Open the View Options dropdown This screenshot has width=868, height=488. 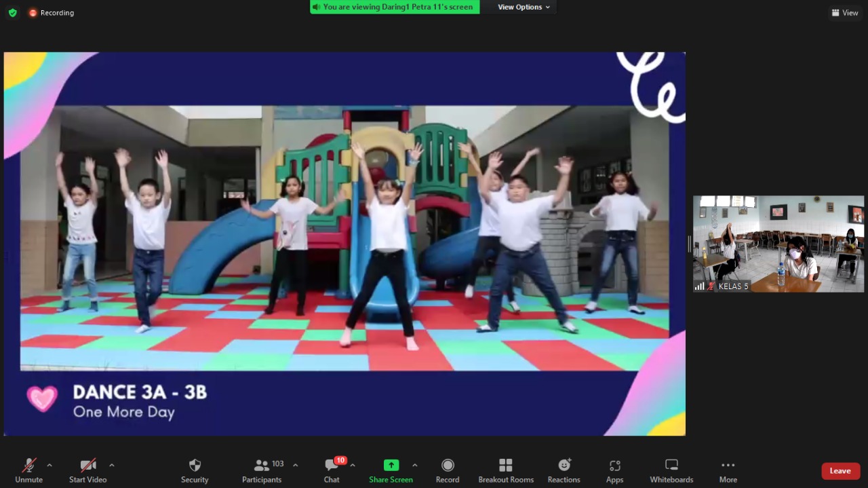coord(524,7)
